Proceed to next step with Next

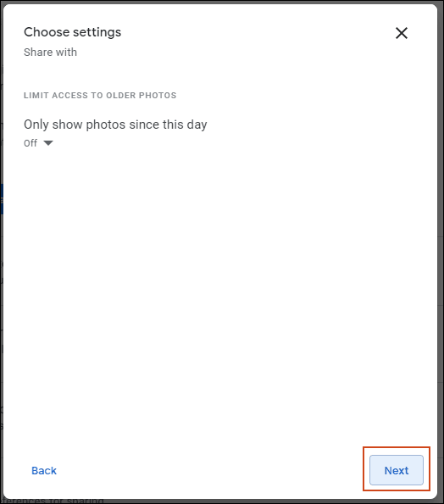396,470
